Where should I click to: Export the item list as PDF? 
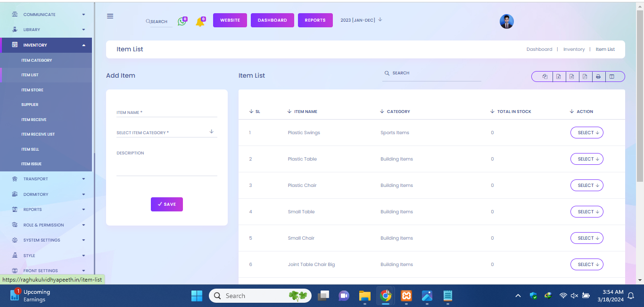coord(585,77)
